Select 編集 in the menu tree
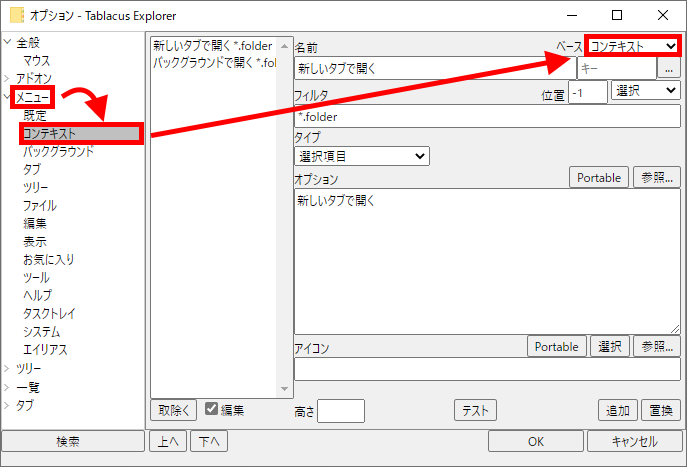The width and height of the screenshot is (687, 467). pos(35,223)
